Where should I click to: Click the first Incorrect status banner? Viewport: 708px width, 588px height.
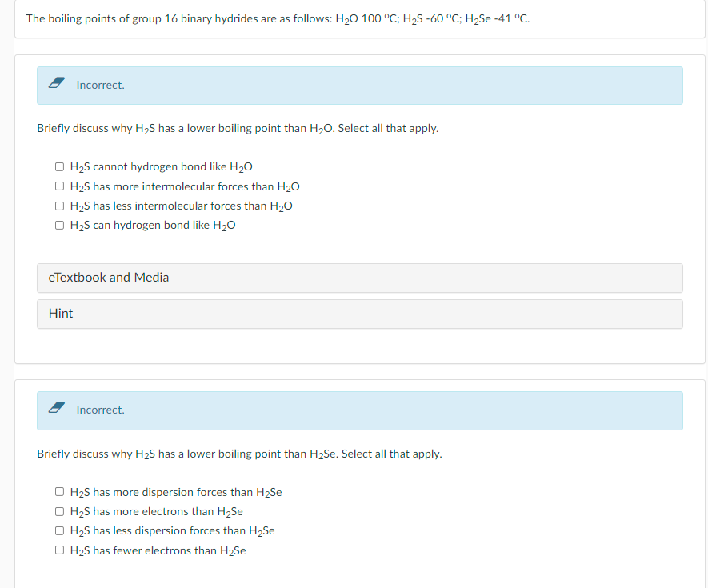359,85
